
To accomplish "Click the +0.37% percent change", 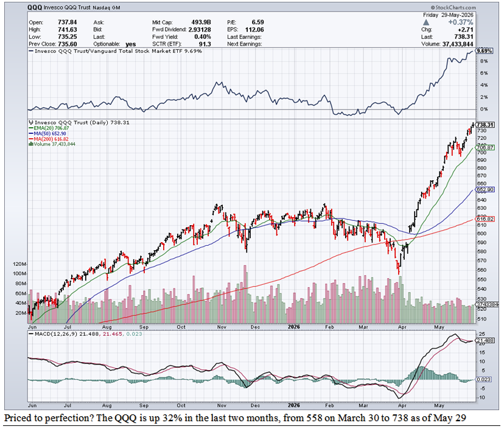I will coord(461,22).
